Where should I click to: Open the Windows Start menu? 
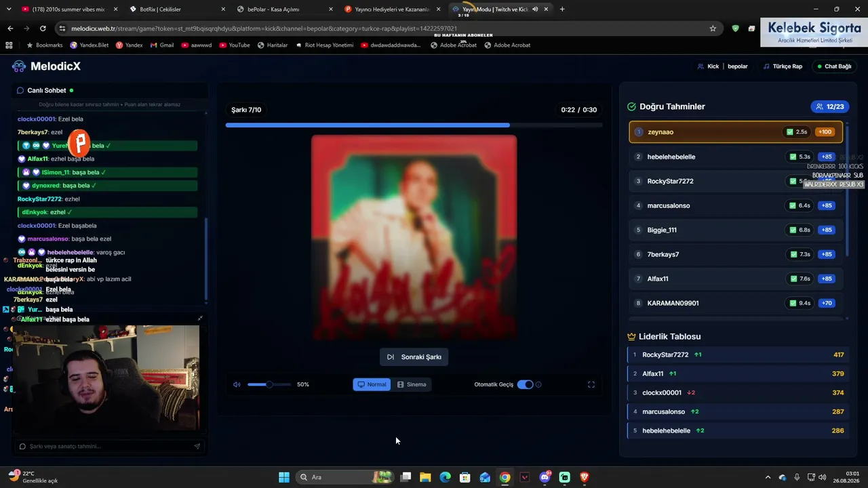coord(284,477)
